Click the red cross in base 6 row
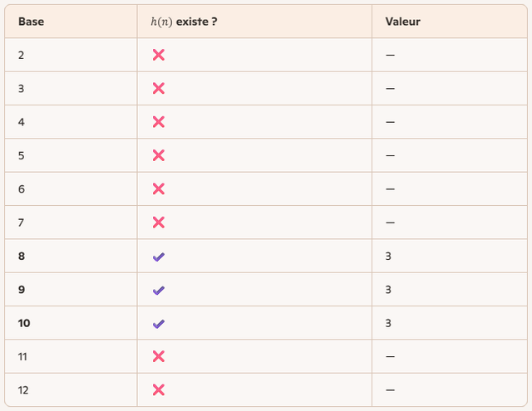This screenshot has width=532, height=411. click(159, 189)
